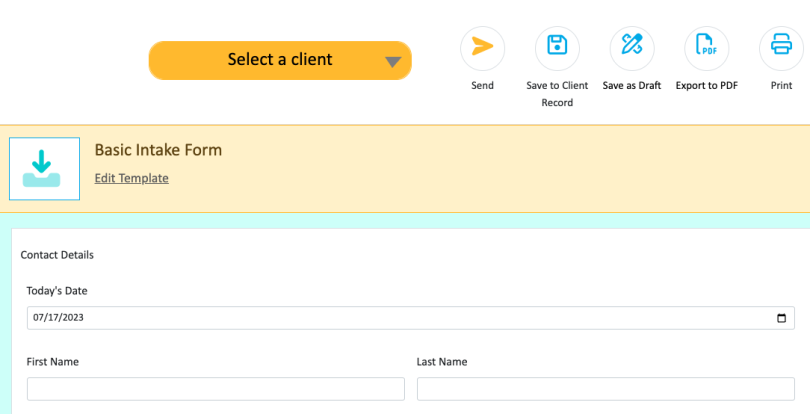
Task: Select the Today's Date field value
Action: point(62,318)
